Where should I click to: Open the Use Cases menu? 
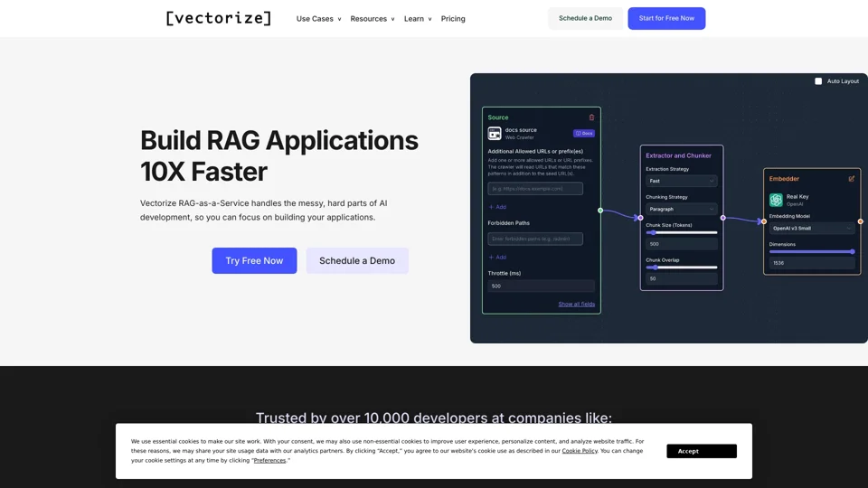pos(318,19)
